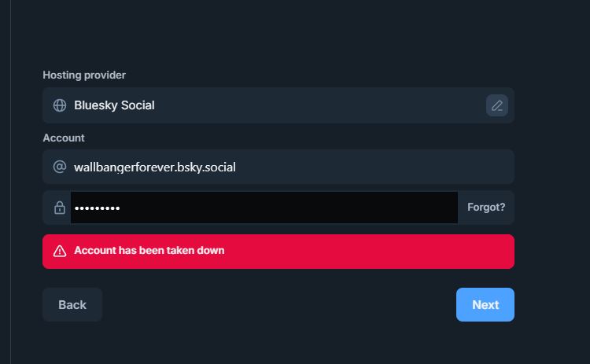Screen dimensions: 590x364
Task: Click the padlock icon in password field
Action: pyautogui.click(x=59, y=208)
